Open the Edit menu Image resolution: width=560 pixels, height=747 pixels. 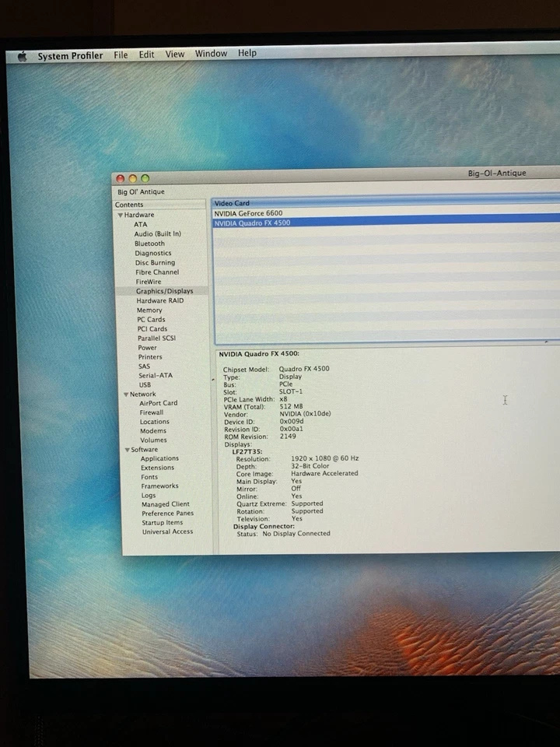point(146,54)
